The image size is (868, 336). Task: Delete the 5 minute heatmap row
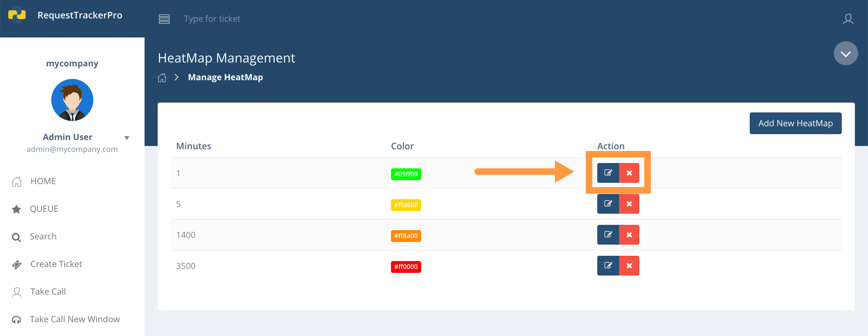[x=629, y=204]
